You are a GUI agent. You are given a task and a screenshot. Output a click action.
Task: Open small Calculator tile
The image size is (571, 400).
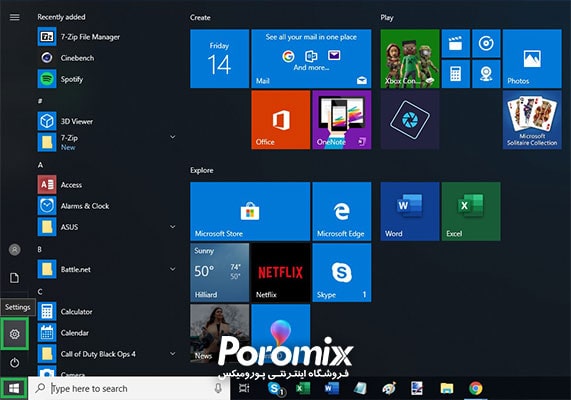tap(456, 74)
